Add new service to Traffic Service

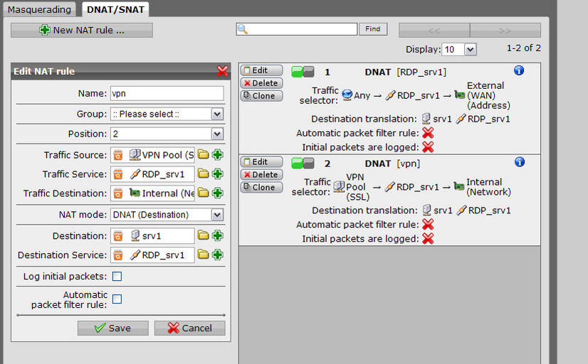[218, 173]
